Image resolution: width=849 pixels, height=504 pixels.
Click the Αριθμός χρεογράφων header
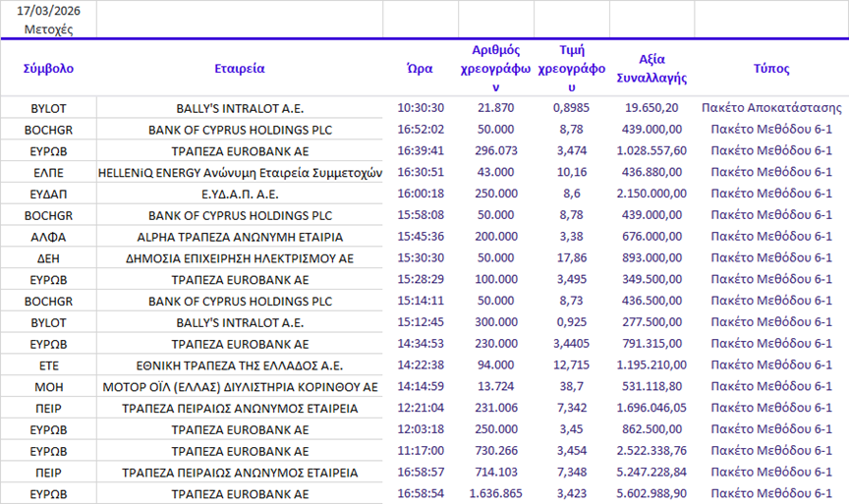click(x=495, y=68)
